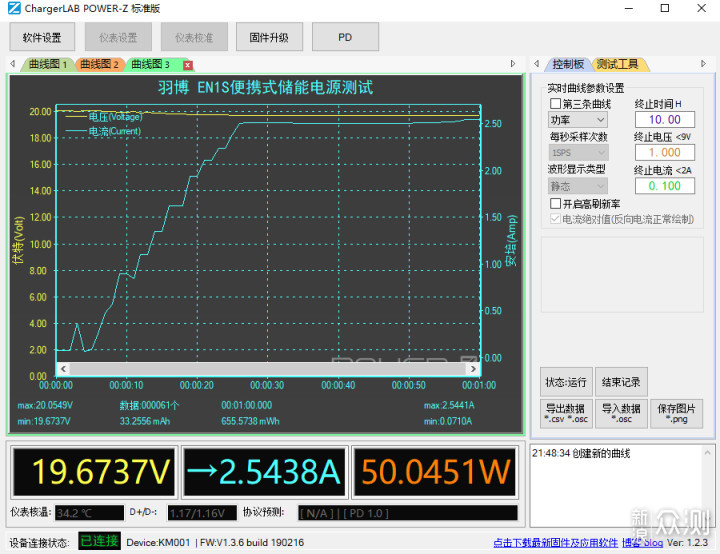This screenshot has height=554, width=720.
Task: Click 结束记录 to stop recording
Action: coord(621,382)
